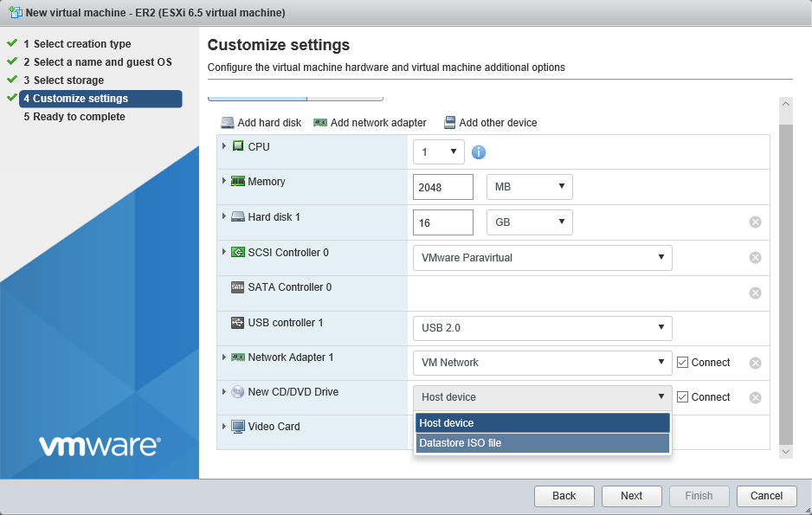812x515 pixels.
Task: Click the Back button
Action: pos(564,496)
